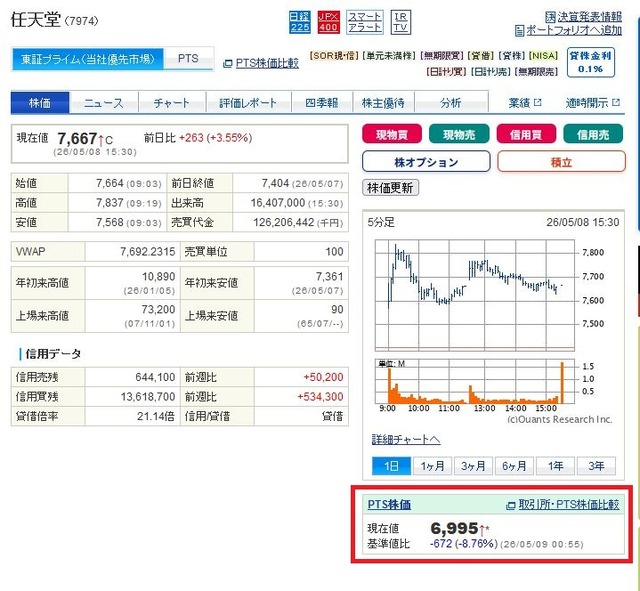
Task: Click the 高値 value 7,837
Action: 109,203
